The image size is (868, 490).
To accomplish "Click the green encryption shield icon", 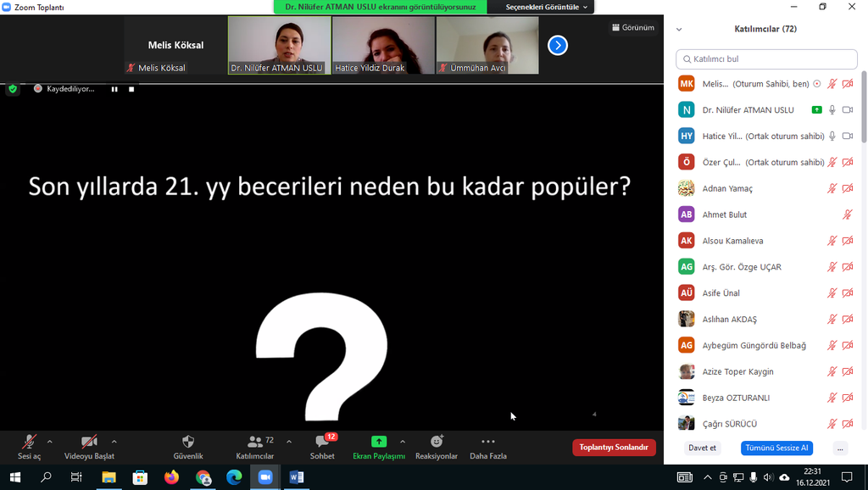I will pos(13,88).
